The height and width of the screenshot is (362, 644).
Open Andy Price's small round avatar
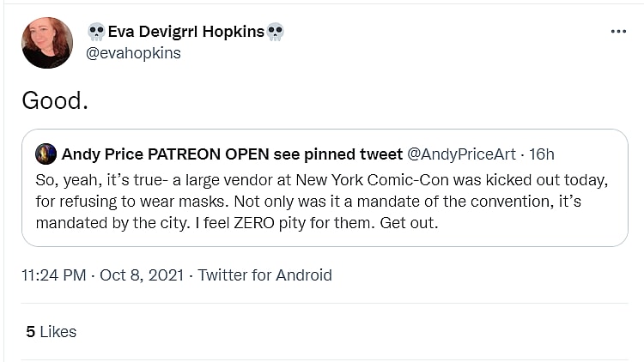point(46,154)
